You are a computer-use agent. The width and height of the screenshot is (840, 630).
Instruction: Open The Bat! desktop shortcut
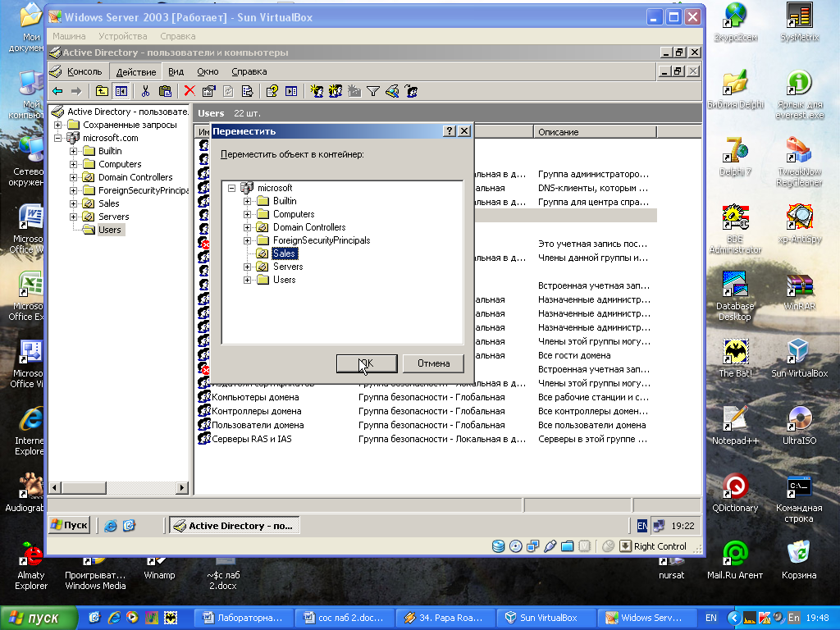point(735,358)
